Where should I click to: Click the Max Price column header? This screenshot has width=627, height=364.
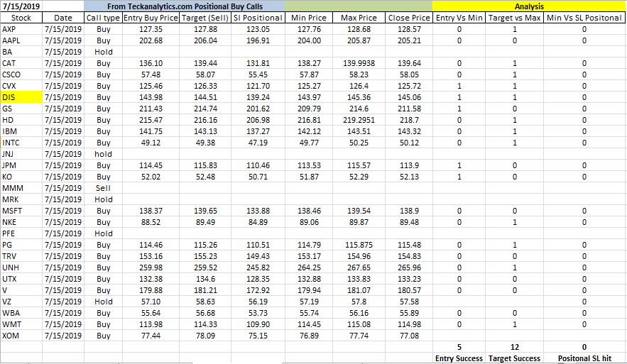[359, 18]
